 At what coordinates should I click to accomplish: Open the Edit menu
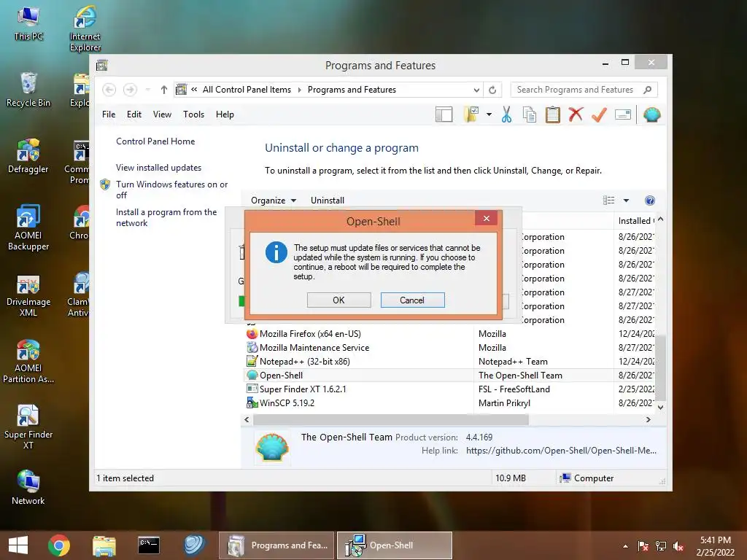[x=134, y=114]
